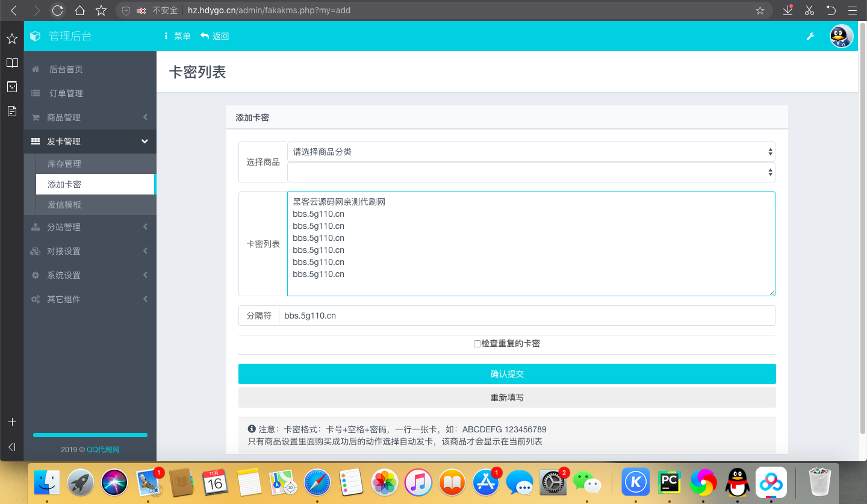Click into the 分隔符 input field
The image size is (867, 504).
coord(526,316)
